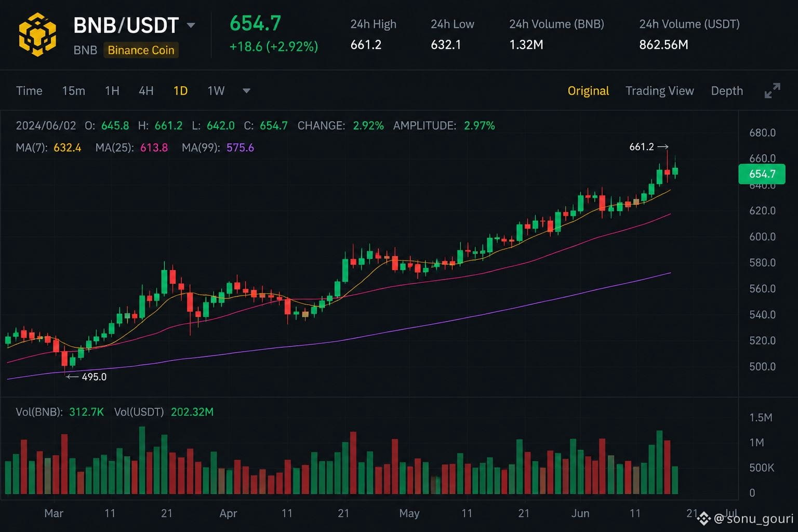Click the large green price 654.7 in header
Image resolution: width=798 pixels, height=532 pixels.
click(x=255, y=23)
